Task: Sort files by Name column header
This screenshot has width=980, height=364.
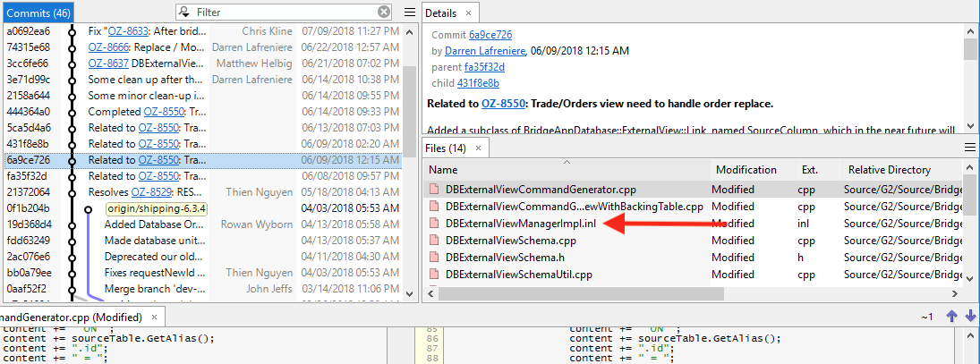Action: (567, 170)
